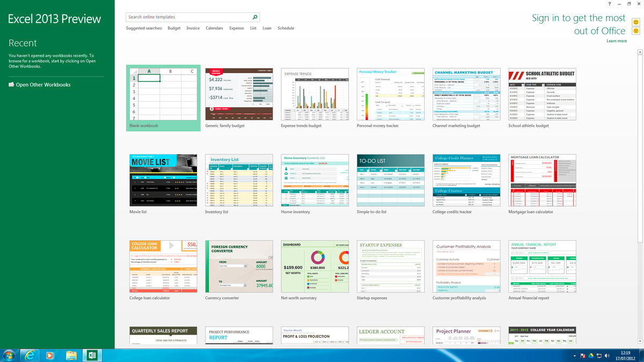Click the smiley feedback icon
This screenshot has height=362, width=644.
point(636,21)
